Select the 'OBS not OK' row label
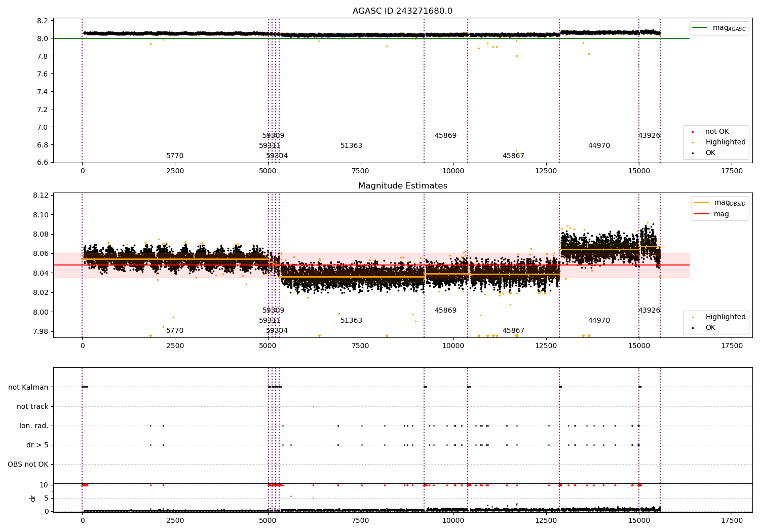 click(x=28, y=464)
